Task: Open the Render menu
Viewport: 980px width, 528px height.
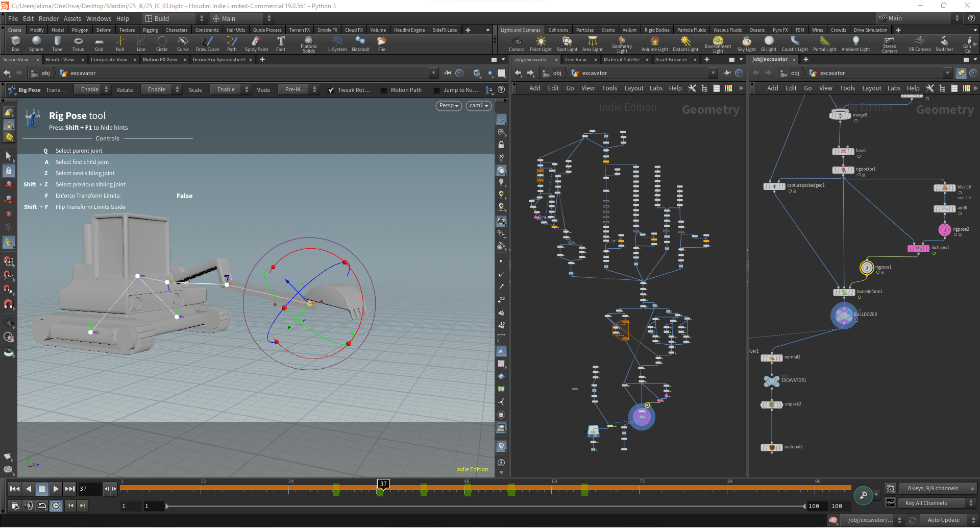Action: point(48,18)
